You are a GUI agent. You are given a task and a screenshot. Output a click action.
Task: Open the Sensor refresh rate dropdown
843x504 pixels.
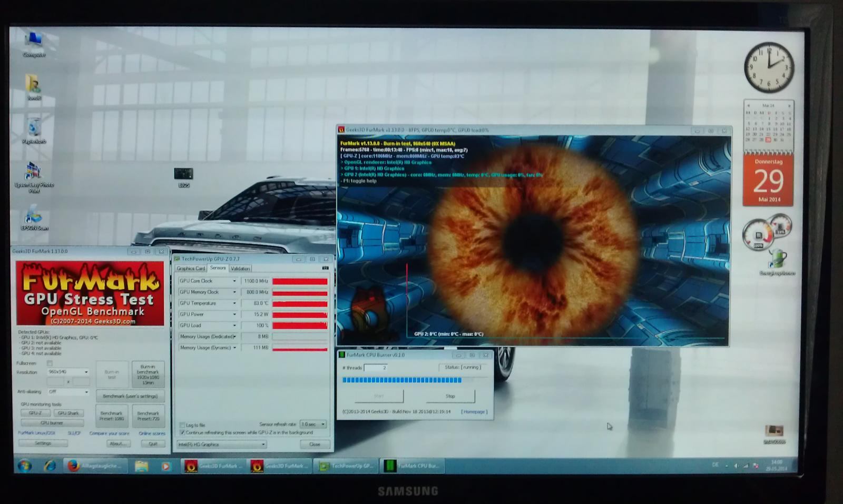pos(313,424)
